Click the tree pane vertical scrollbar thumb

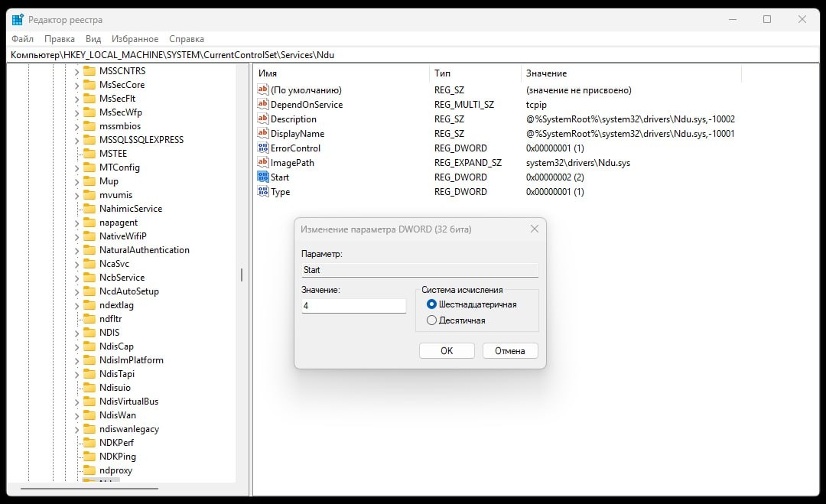pyautogui.click(x=242, y=275)
